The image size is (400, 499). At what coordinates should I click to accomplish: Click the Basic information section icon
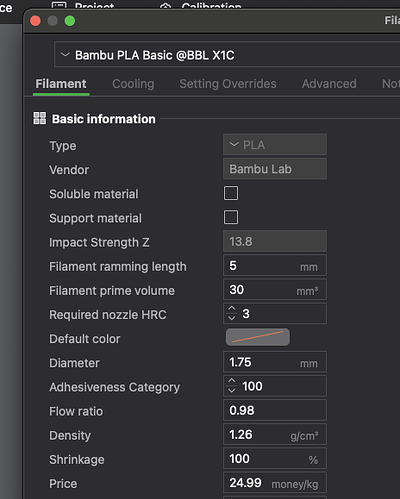coord(40,118)
